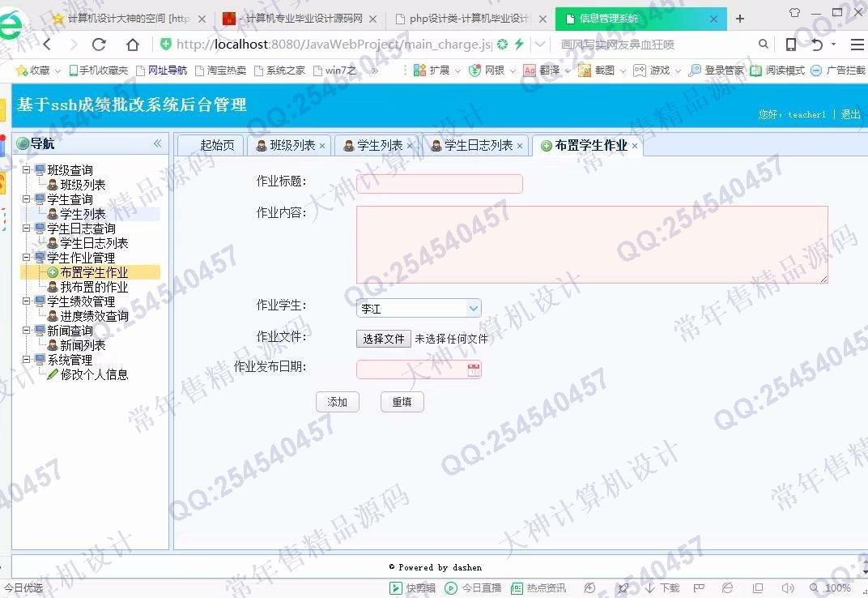Open 下载 downloads in status bar
The height and width of the screenshot is (598, 868).
(x=662, y=588)
